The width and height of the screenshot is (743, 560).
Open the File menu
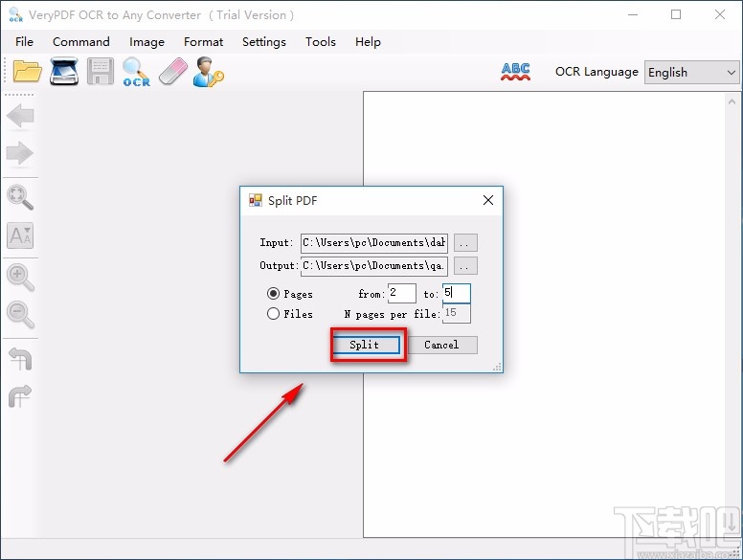click(x=24, y=42)
